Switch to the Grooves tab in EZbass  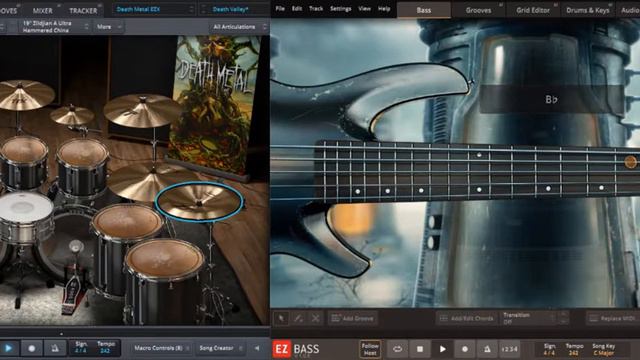coord(478,10)
